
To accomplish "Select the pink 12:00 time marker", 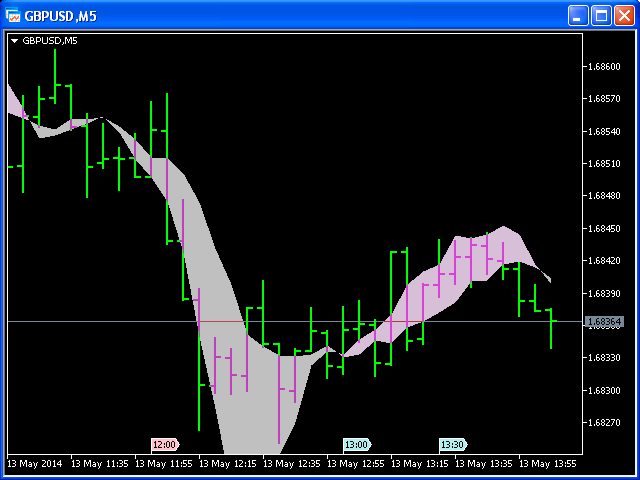I will (165, 444).
